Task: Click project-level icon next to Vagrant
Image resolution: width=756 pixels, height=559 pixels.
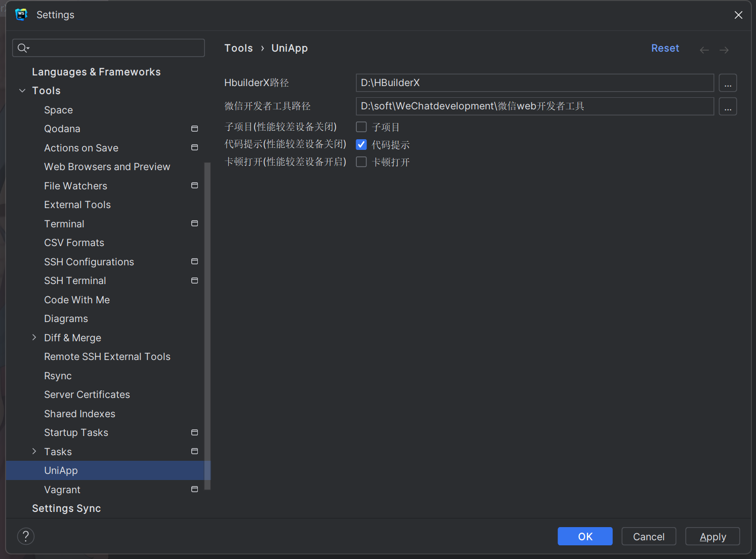Action: [194, 489]
